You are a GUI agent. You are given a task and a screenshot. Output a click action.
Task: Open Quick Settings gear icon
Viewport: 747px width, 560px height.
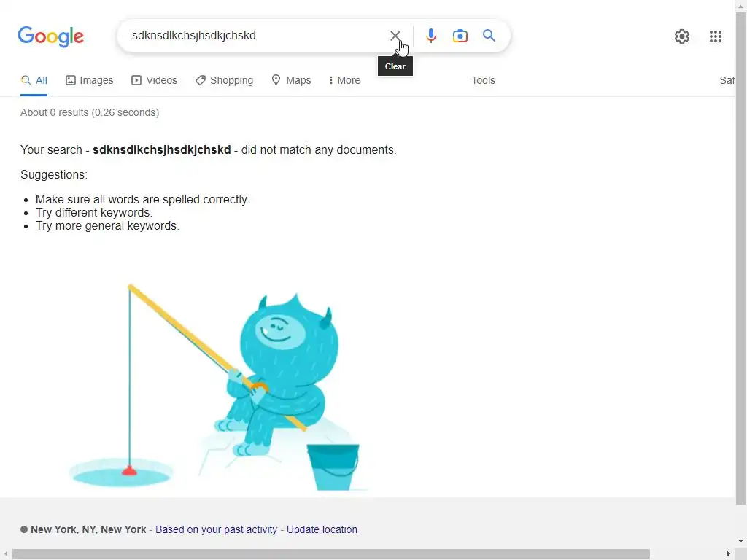click(682, 36)
